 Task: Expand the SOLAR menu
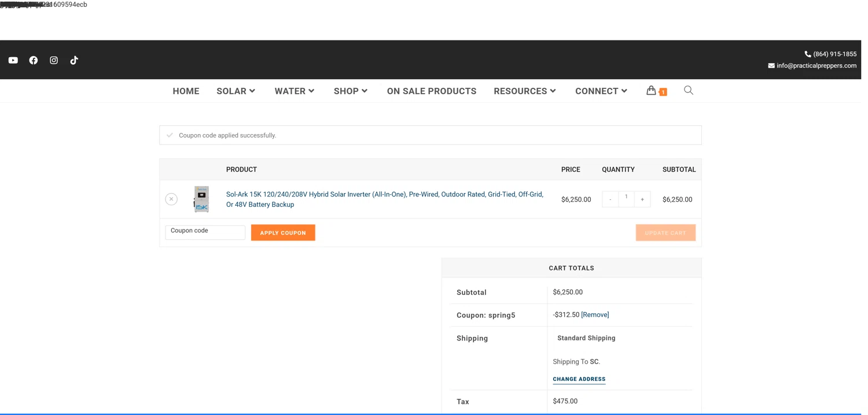point(236,91)
